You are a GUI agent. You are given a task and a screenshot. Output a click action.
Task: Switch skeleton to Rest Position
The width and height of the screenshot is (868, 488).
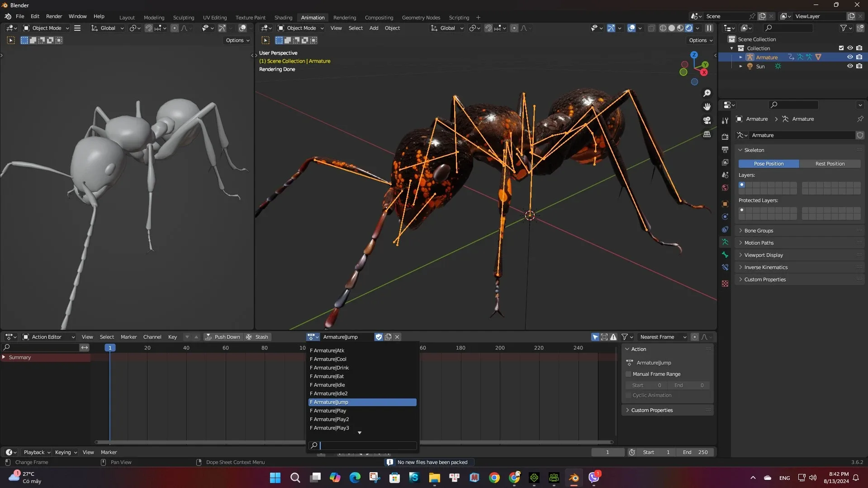click(830, 164)
